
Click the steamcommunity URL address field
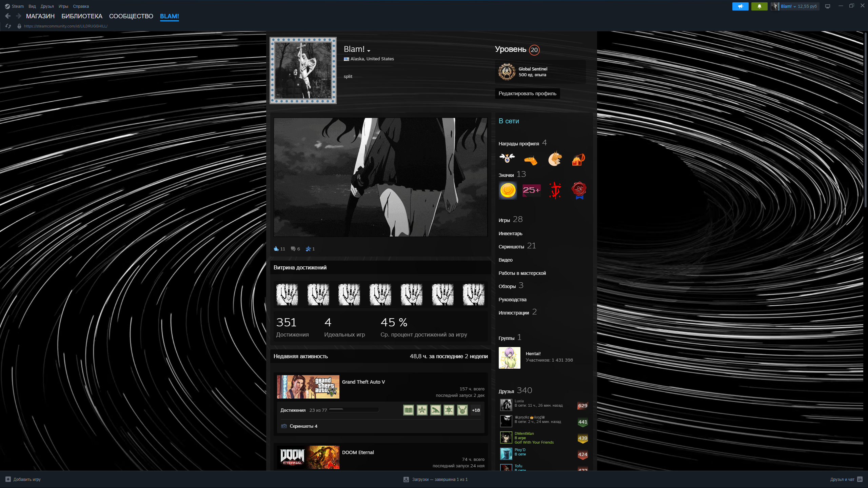point(66,26)
